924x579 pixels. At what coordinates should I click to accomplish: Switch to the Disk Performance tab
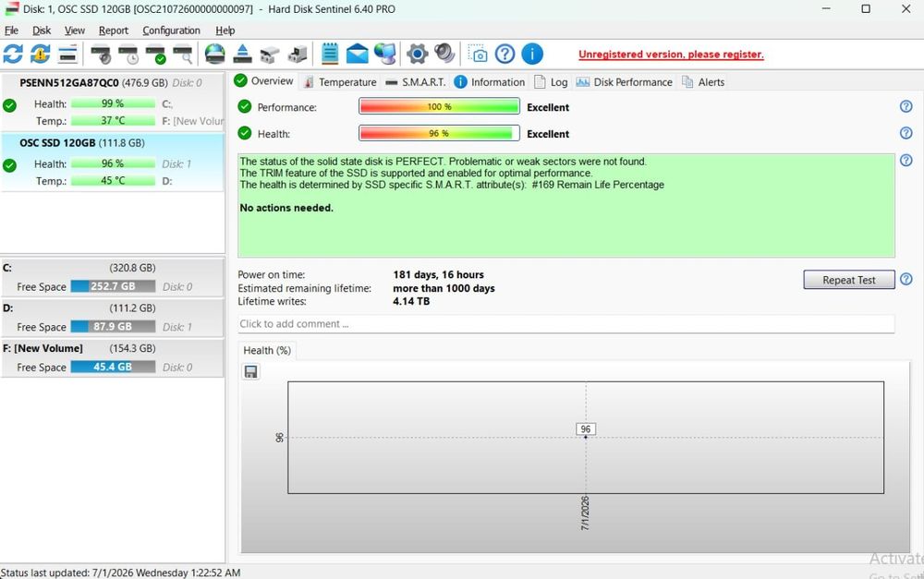click(624, 82)
